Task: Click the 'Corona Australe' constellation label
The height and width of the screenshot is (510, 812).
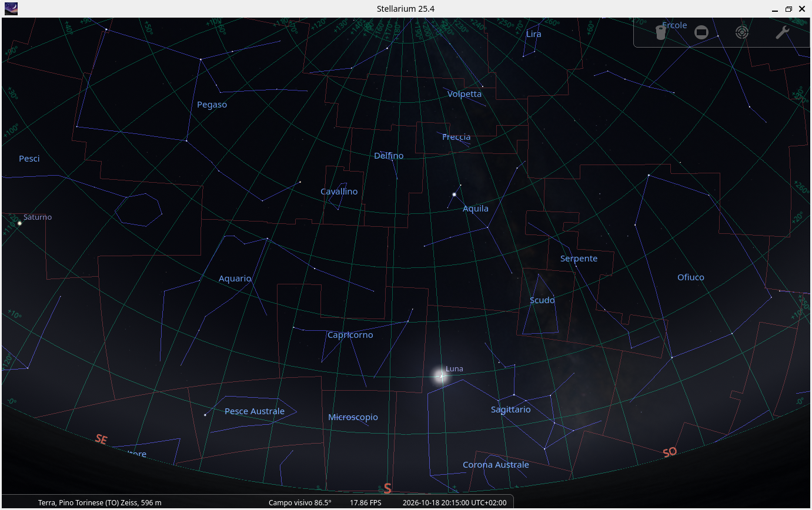Action: (496, 465)
